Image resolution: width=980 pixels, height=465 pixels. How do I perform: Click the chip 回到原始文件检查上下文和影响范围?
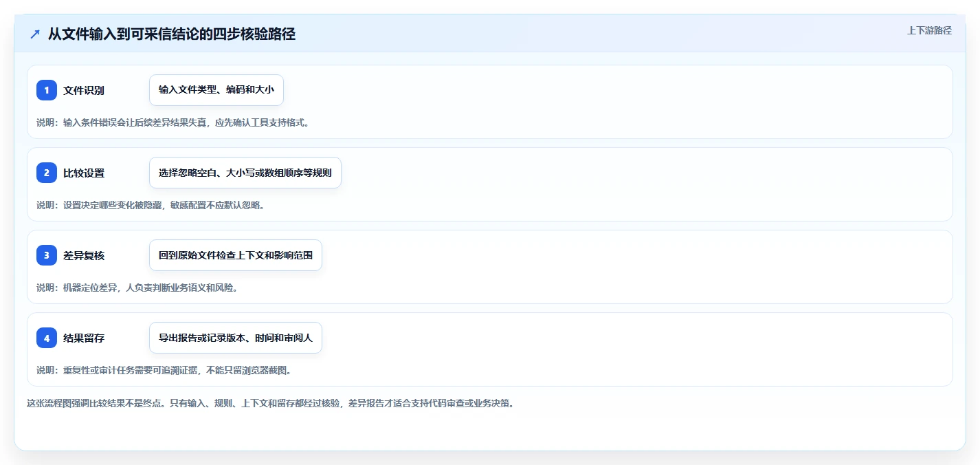coord(236,255)
